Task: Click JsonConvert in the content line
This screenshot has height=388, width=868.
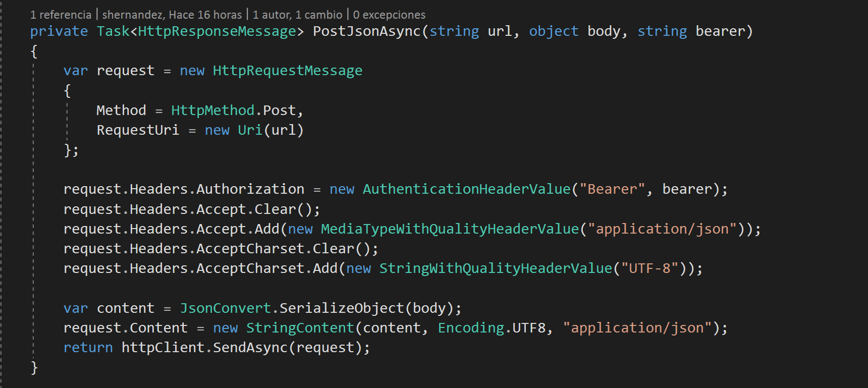Action: pyautogui.click(x=226, y=308)
